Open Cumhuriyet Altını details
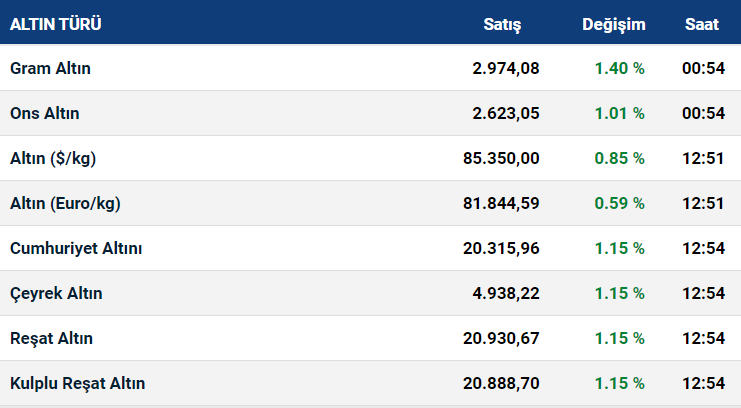Screen dimensions: 741x408 tap(76, 249)
